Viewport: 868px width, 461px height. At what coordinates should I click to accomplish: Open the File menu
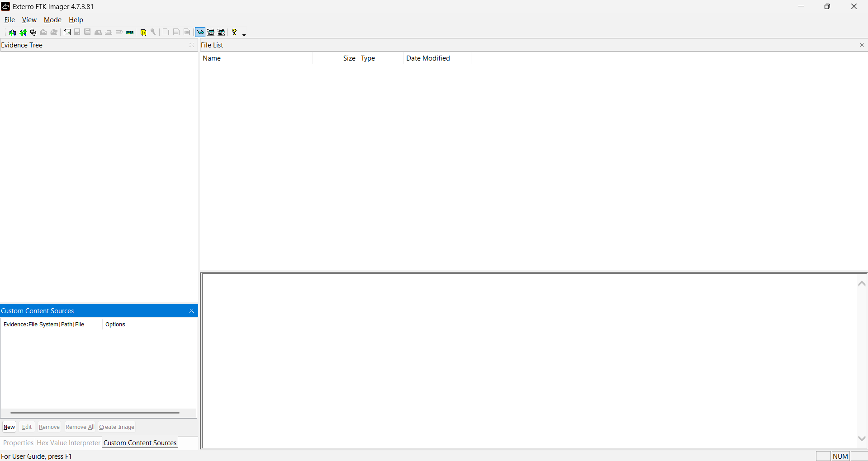pos(9,20)
